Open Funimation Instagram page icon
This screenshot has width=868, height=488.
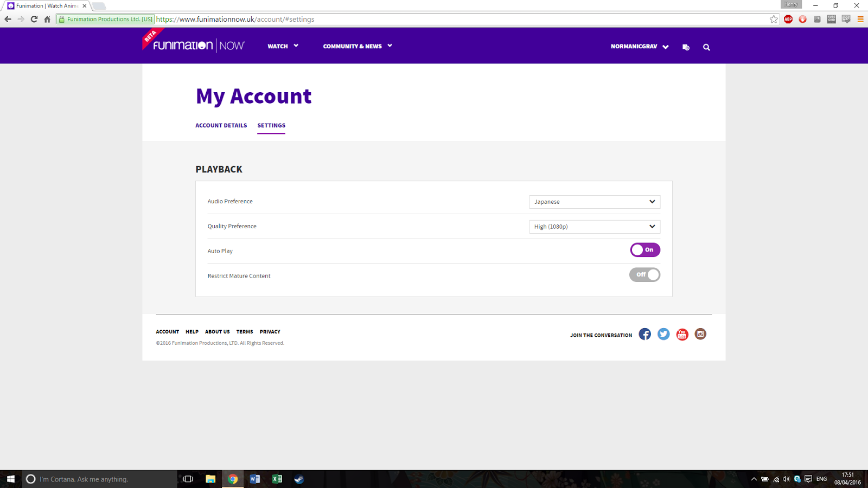[700, 334]
